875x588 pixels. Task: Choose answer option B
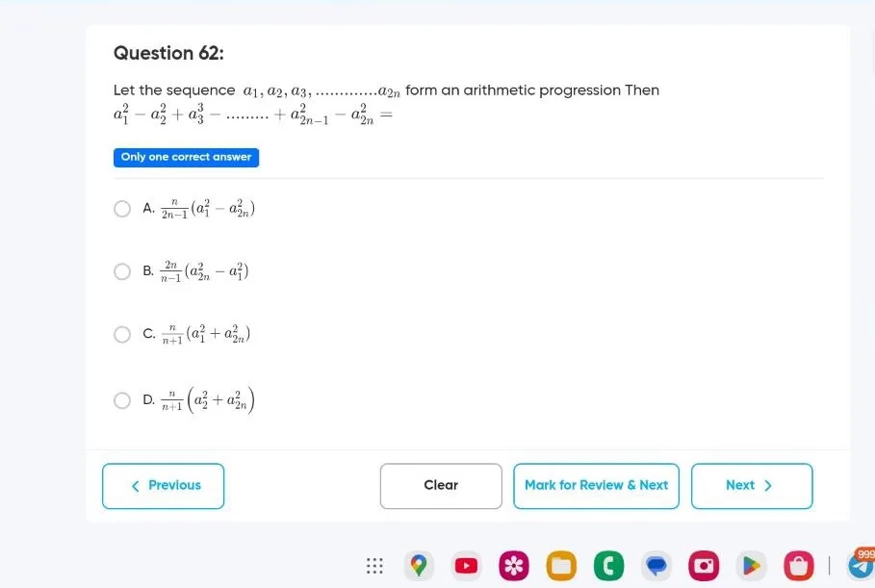click(122, 271)
